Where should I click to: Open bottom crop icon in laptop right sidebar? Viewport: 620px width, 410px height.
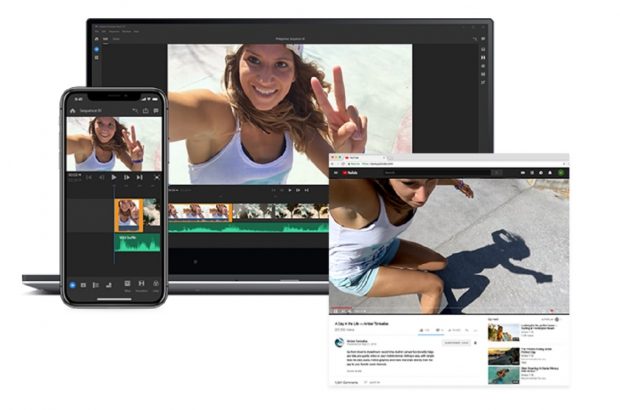tap(483, 83)
